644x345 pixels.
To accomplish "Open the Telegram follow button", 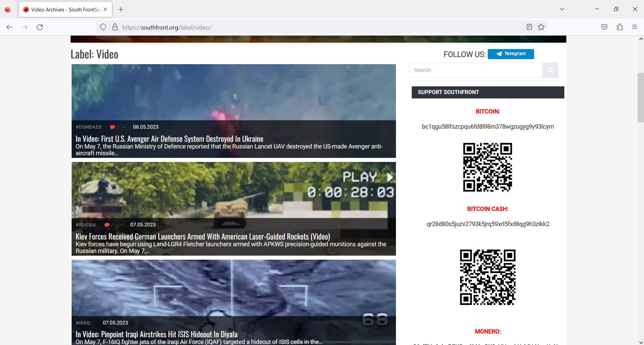I will coord(511,54).
